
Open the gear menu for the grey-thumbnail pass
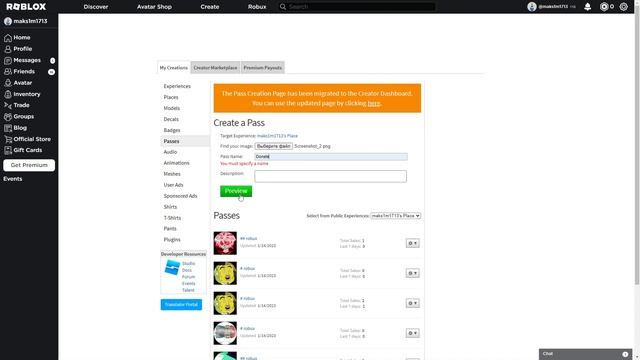[412, 333]
